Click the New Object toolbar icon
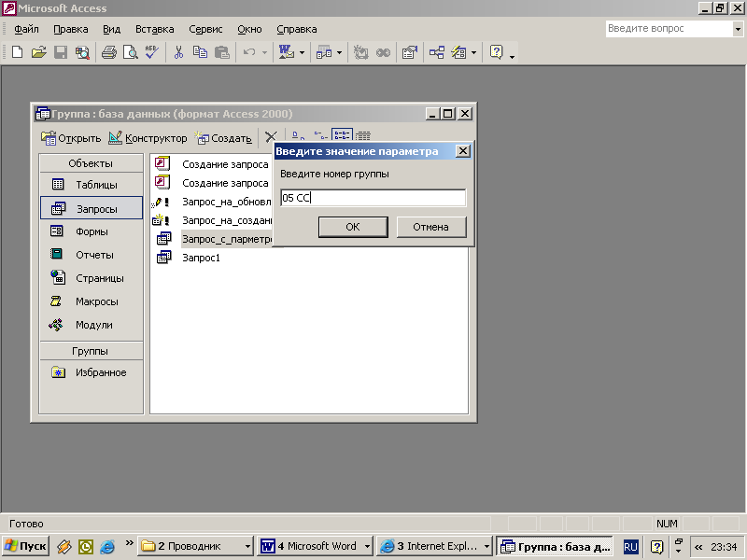The image size is (747, 560). click(458, 52)
